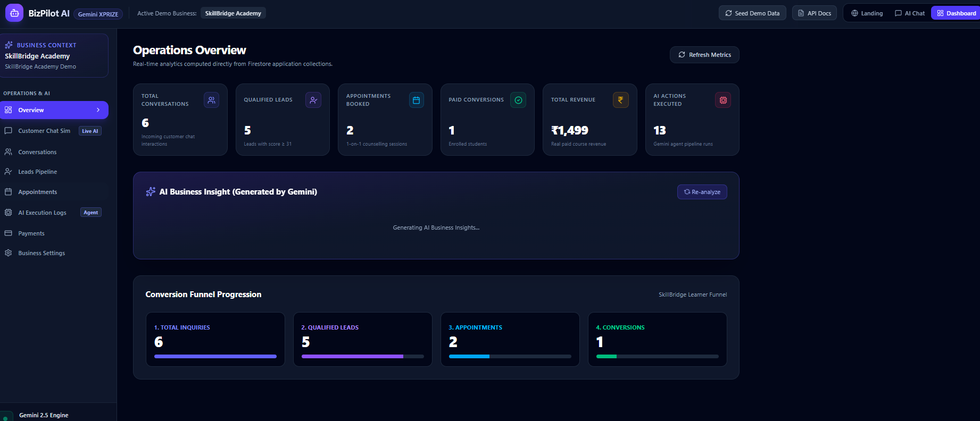Screen dimensions: 980x421
Task: Click the Live AI badge
Action: point(90,131)
